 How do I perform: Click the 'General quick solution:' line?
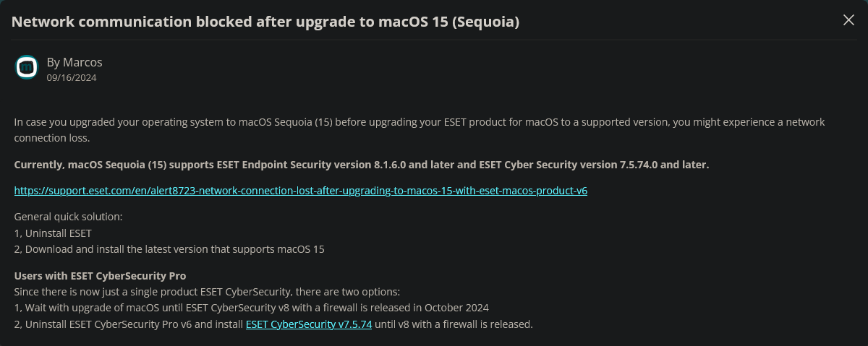(x=69, y=217)
